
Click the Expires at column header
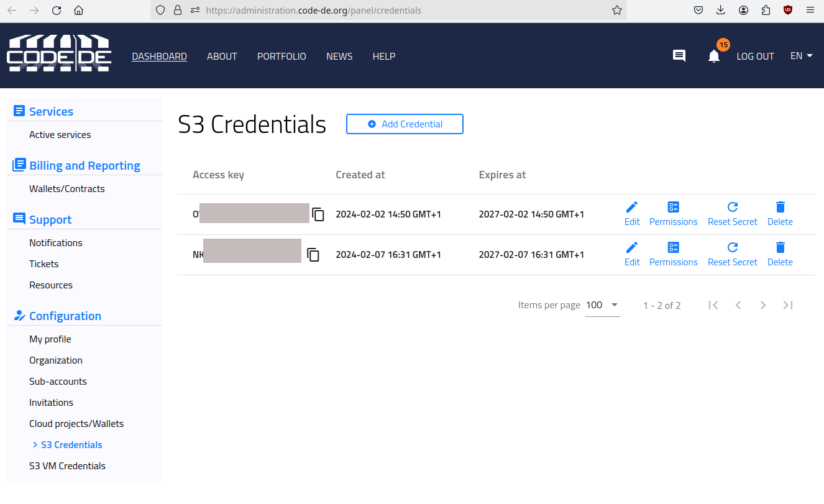click(x=502, y=175)
